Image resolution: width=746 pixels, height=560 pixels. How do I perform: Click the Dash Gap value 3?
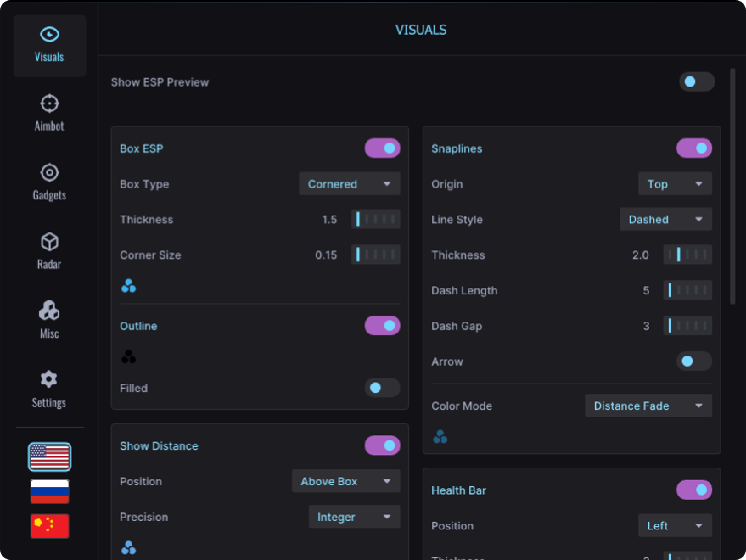[646, 326]
